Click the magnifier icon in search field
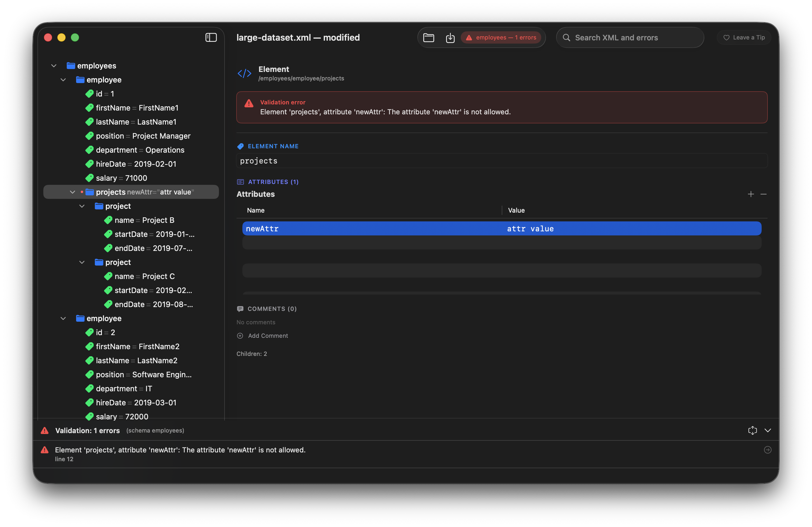Viewport: 812px width, 527px height. click(566, 37)
